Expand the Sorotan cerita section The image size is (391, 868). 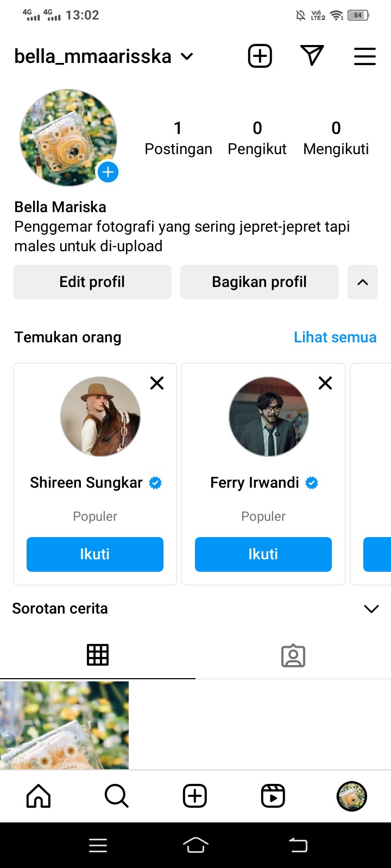point(371,609)
